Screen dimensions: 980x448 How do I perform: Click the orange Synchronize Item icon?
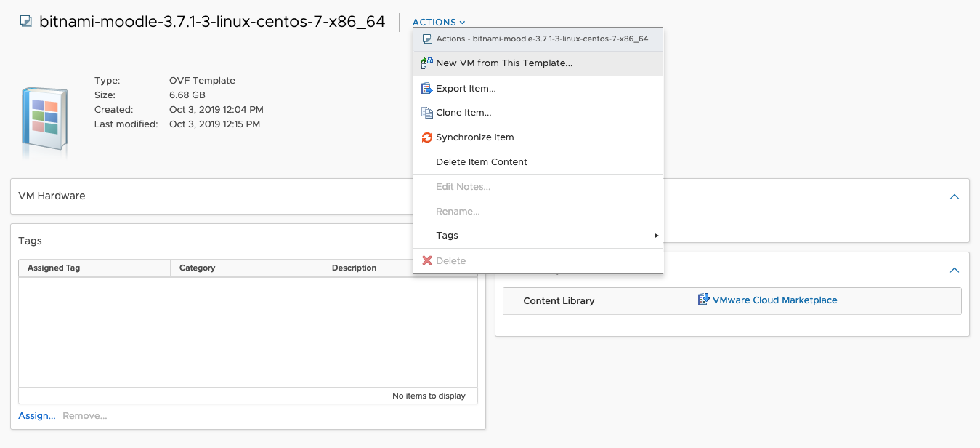point(427,137)
